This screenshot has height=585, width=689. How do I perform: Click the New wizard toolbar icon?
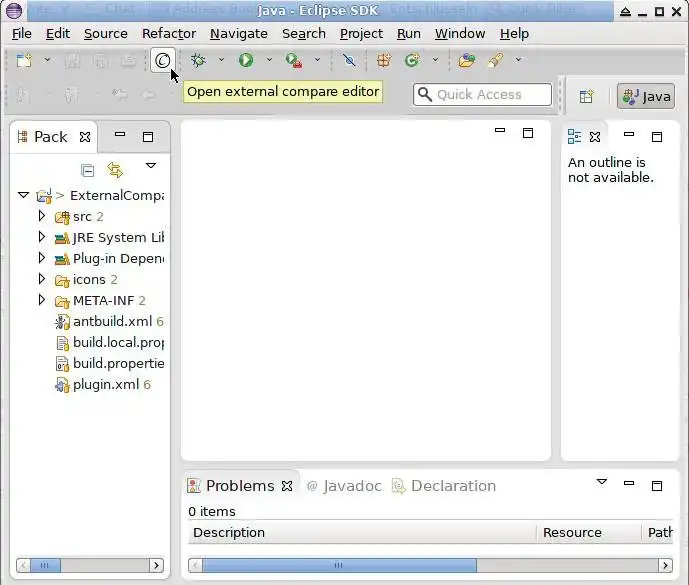24,60
